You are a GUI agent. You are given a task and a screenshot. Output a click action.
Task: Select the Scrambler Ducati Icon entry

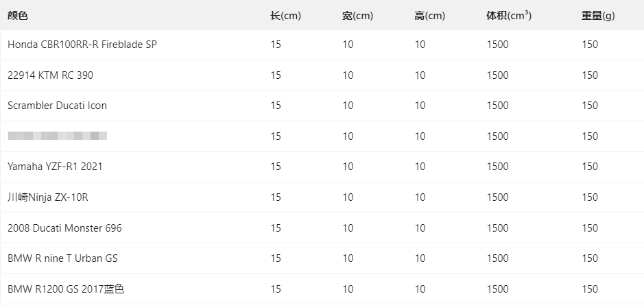click(x=57, y=106)
